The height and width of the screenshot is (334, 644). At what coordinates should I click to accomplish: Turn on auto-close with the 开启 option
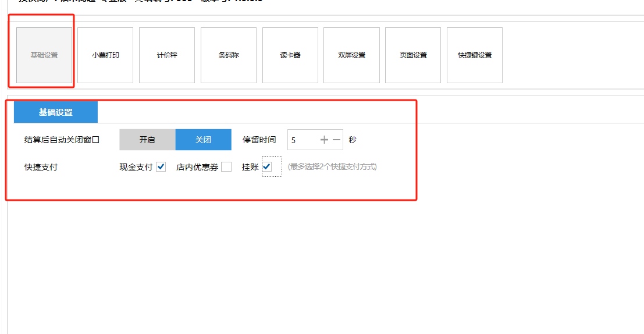click(x=147, y=140)
